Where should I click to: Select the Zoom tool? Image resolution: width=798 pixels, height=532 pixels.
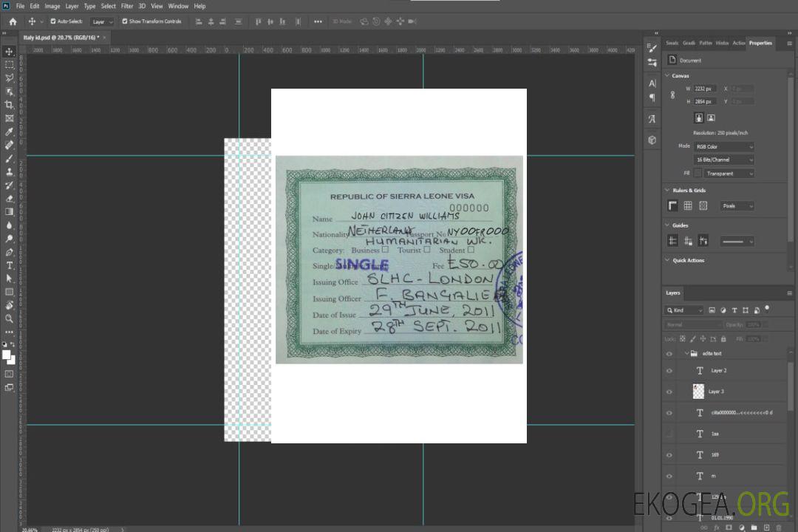coord(10,318)
